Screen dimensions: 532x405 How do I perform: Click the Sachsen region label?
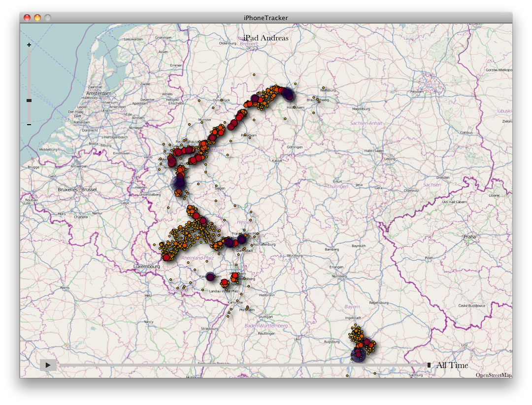click(x=432, y=185)
